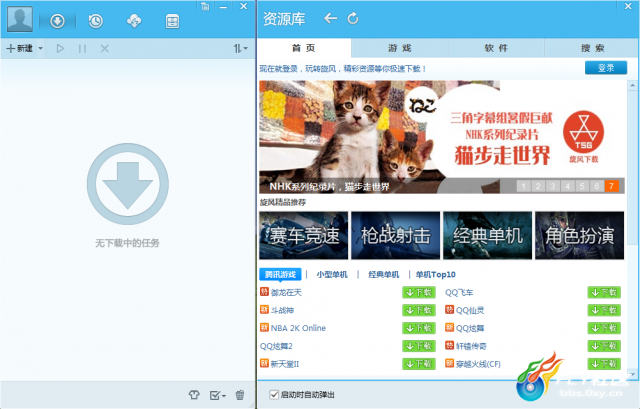Open the checklist options dropdown

(x=218, y=395)
